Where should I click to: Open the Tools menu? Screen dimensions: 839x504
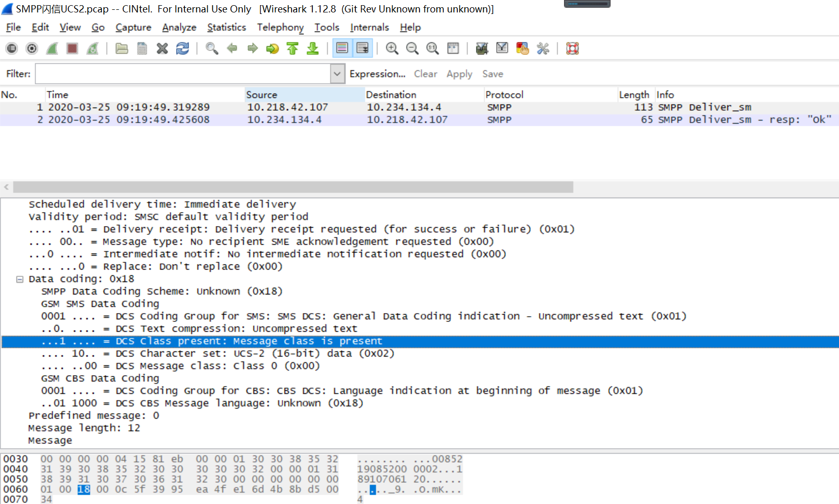327,27
